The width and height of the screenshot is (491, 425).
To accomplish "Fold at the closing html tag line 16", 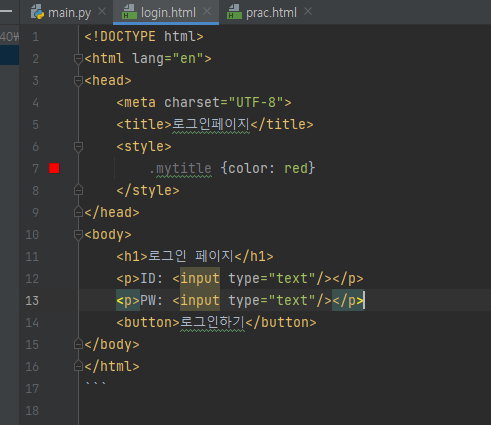I will click(78, 366).
